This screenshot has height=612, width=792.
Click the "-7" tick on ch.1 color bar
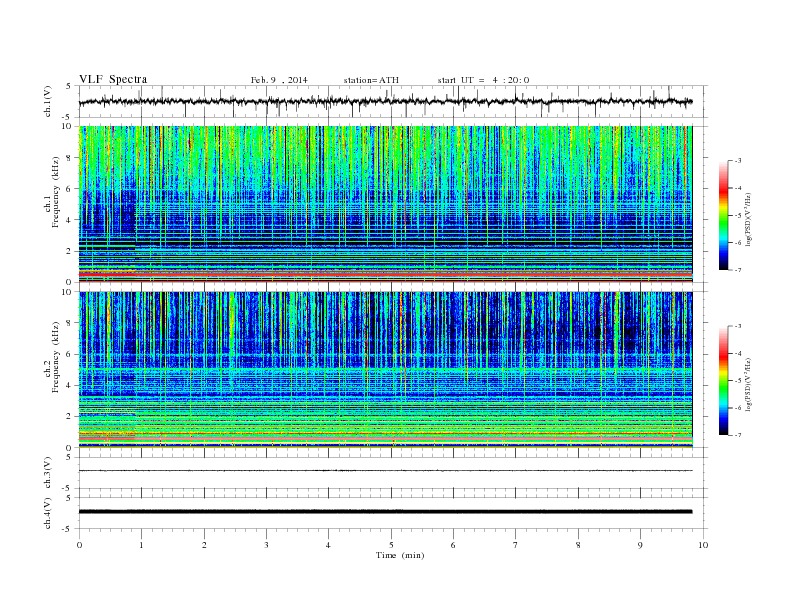[738, 270]
